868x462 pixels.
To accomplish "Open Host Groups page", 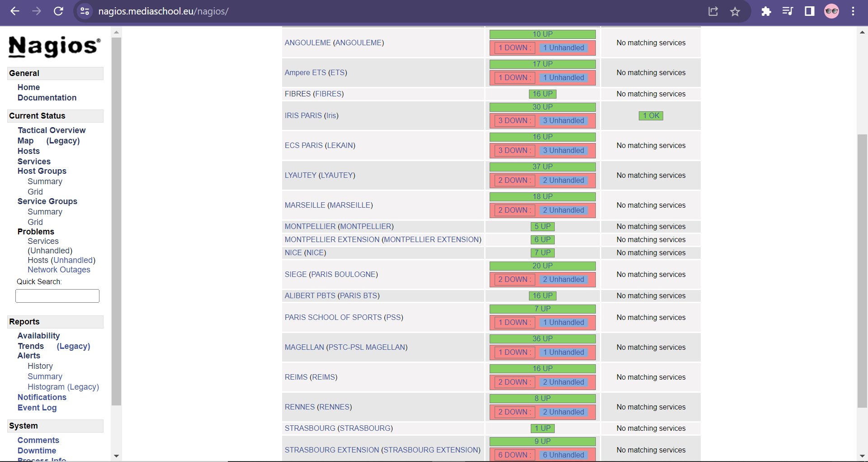I will coord(42,171).
